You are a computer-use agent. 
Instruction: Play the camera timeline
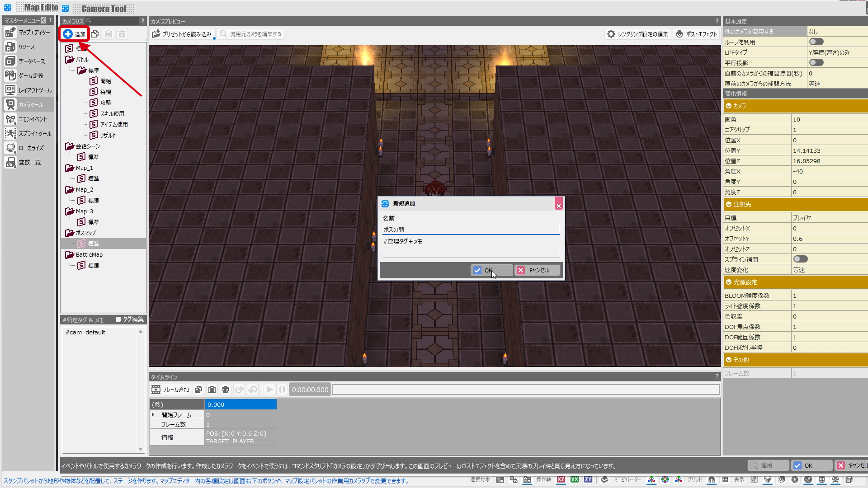coord(269,389)
